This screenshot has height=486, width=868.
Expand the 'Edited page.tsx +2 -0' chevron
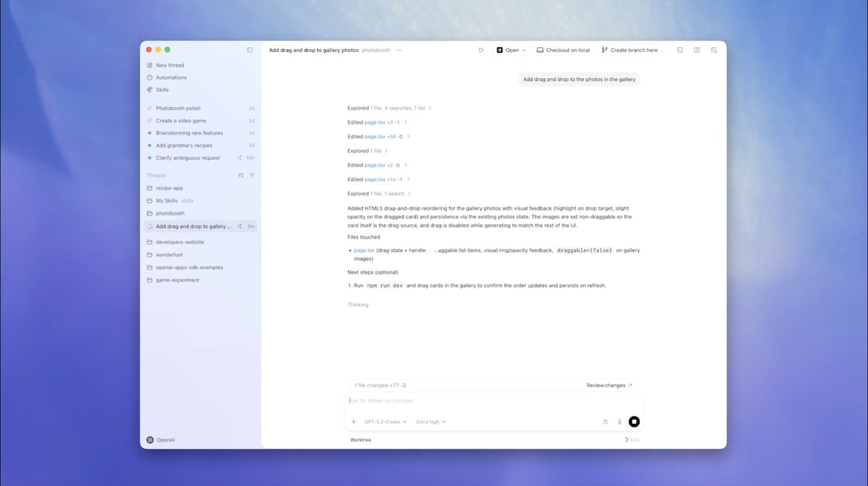click(406, 165)
